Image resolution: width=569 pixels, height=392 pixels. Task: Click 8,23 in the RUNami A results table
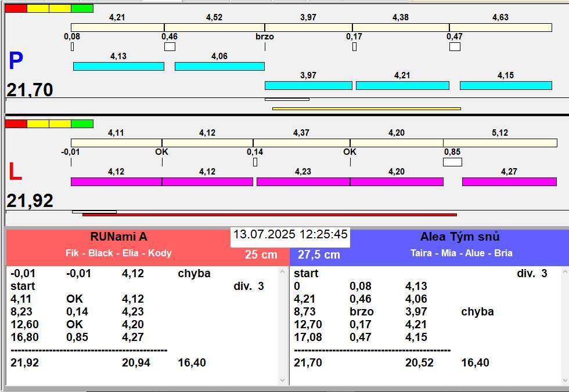21,312
